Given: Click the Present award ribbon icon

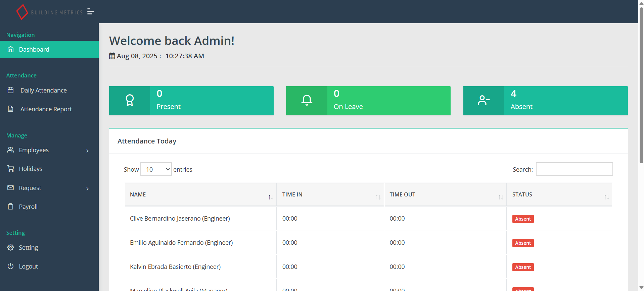Looking at the screenshot, I should (130, 101).
